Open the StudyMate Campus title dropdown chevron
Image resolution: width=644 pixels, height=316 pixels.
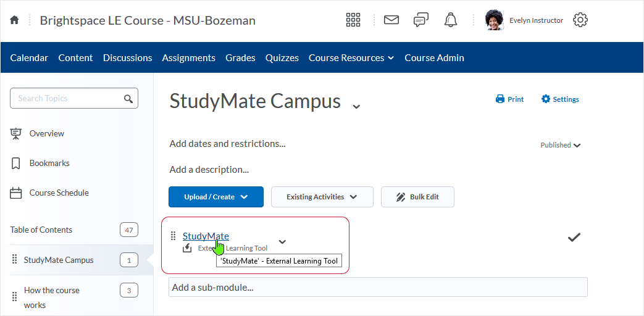point(356,106)
